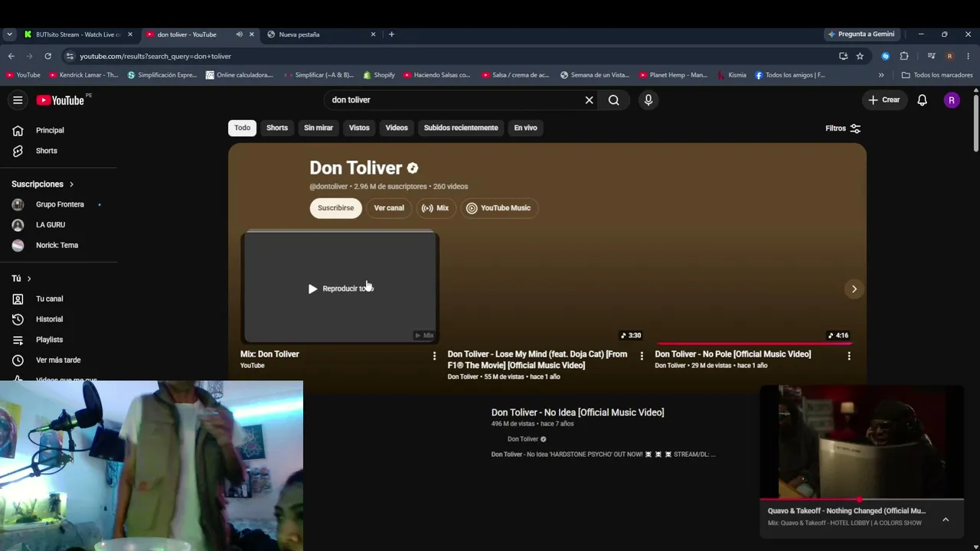Select the Shorts filter chip
980x551 pixels.
click(277, 128)
